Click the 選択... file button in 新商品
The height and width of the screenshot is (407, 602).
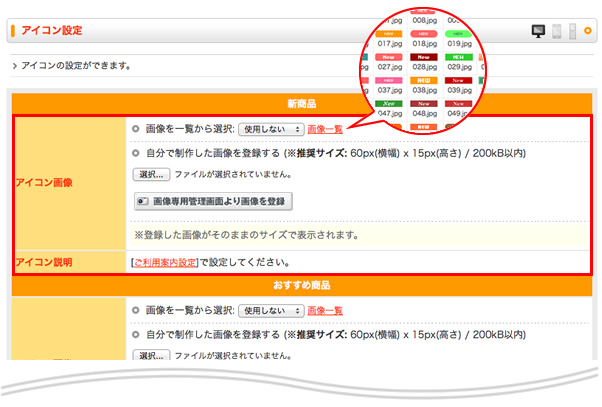tap(151, 174)
